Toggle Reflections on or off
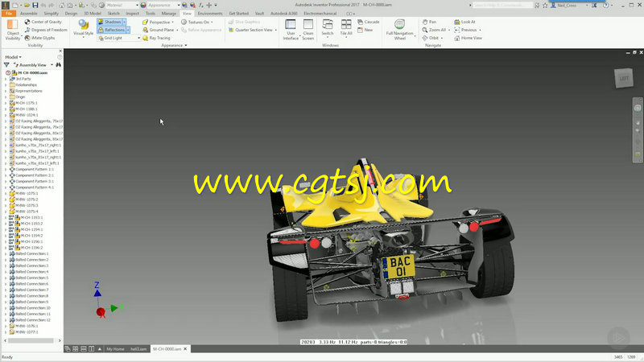The height and width of the screenshot is (362, 644). point(111,30)
